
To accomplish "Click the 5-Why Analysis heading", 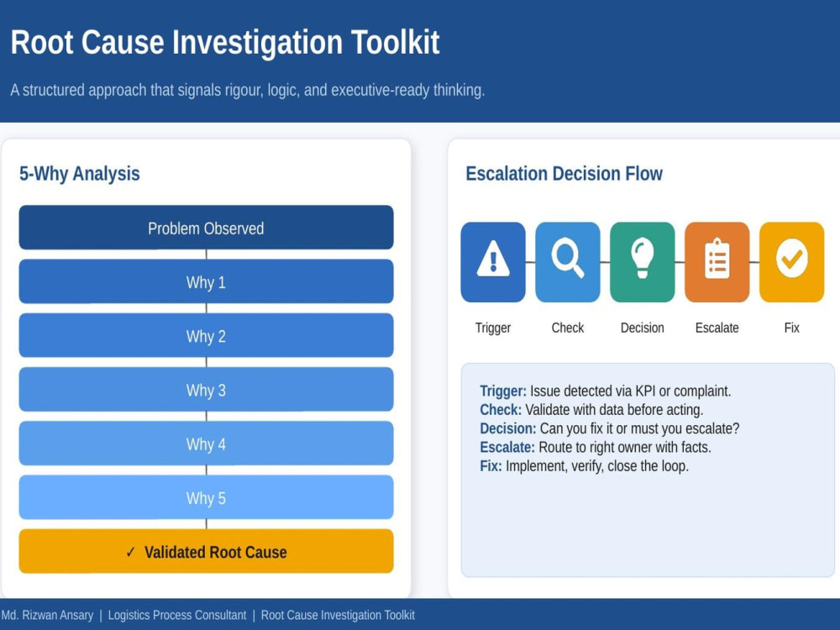I will coord(80,174).
